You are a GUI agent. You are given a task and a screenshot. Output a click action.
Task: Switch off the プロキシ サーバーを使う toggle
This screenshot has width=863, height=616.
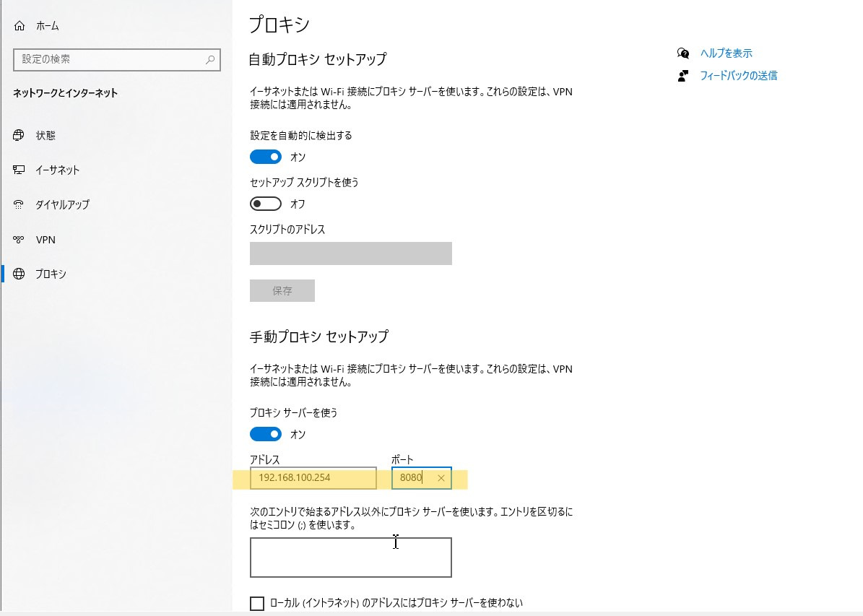point(266,434)
